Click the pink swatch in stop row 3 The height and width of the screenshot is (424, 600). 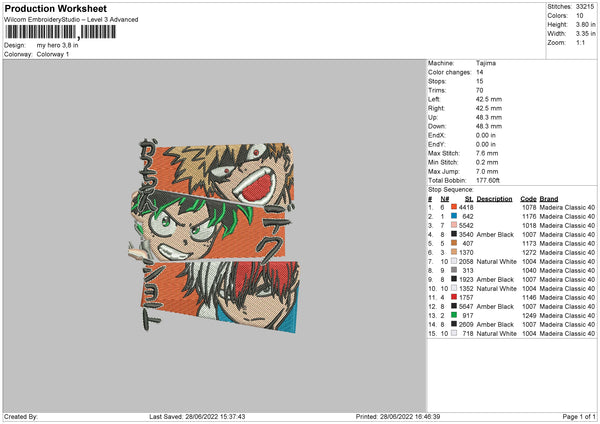(x=454, y=225)
